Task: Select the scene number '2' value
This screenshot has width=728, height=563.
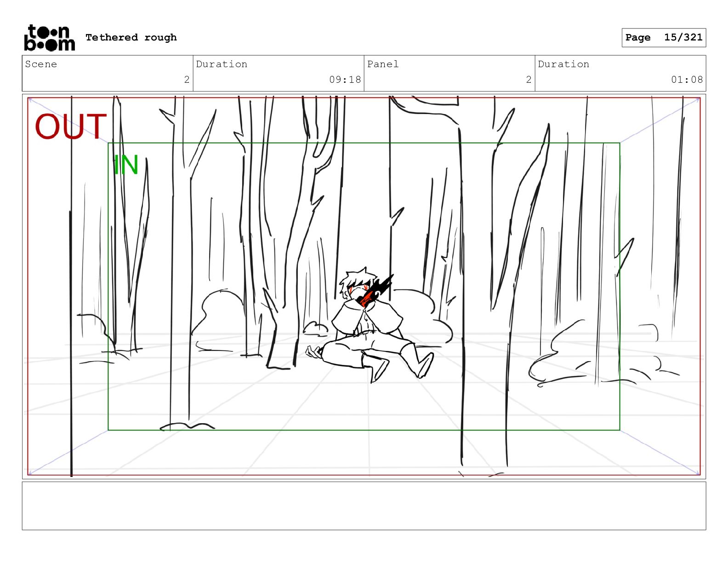Action: tap(187, 80)
